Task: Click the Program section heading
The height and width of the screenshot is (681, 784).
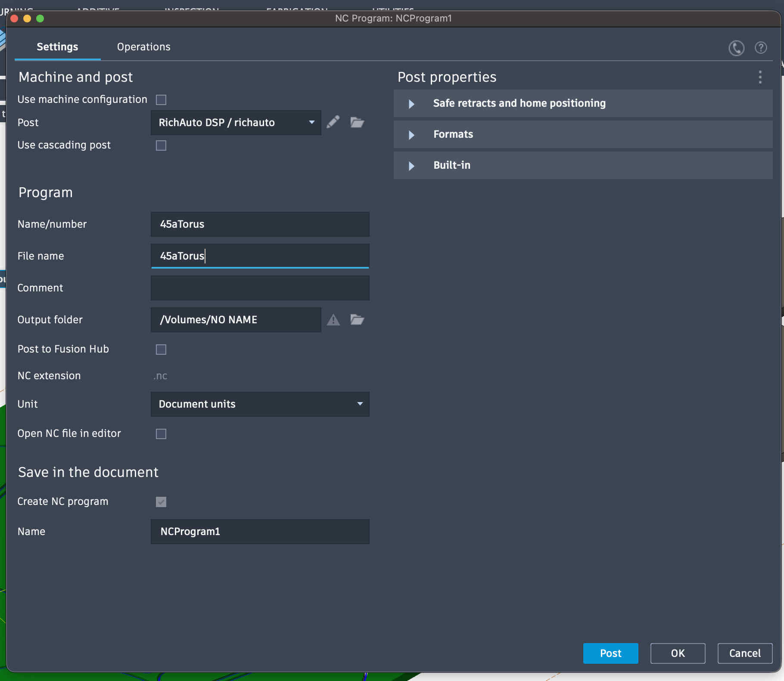Action: tap(46, 192)
